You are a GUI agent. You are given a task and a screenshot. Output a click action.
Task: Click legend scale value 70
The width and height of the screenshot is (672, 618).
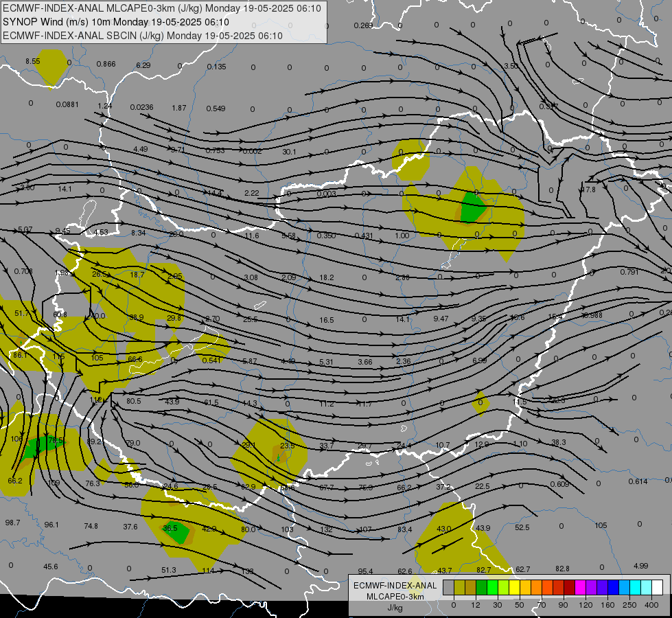pos(542,605)
